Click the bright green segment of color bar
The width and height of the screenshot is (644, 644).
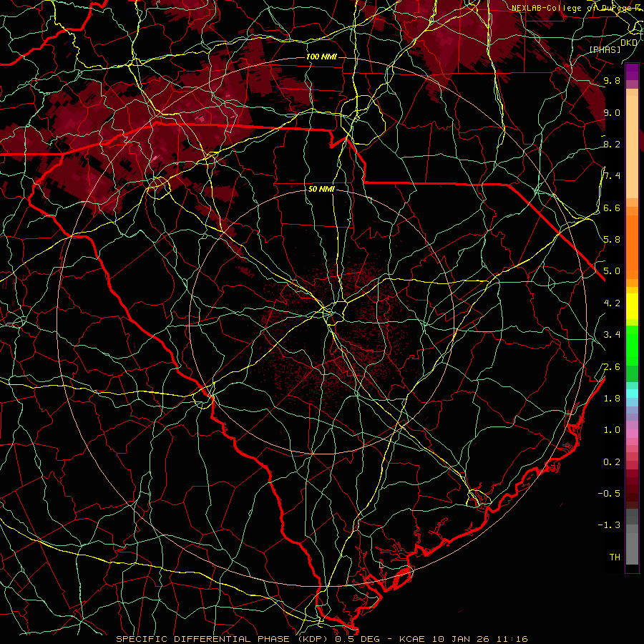click(632, 345)
